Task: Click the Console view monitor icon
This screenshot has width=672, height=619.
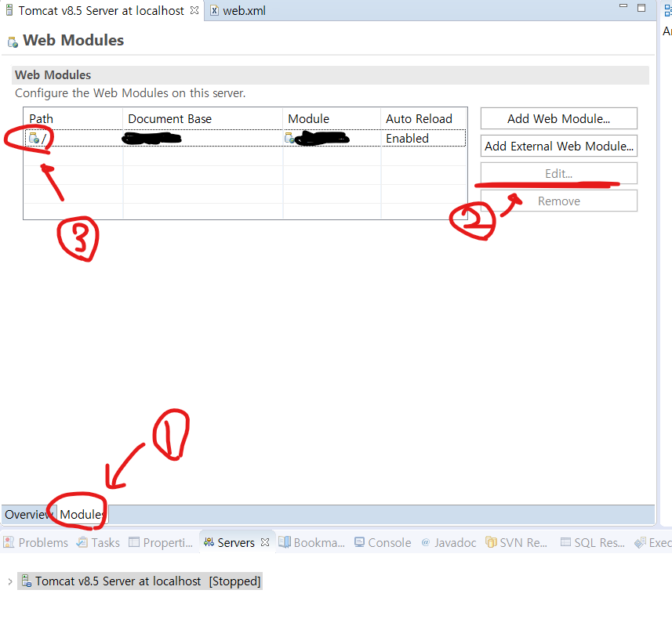Action: 359,542
